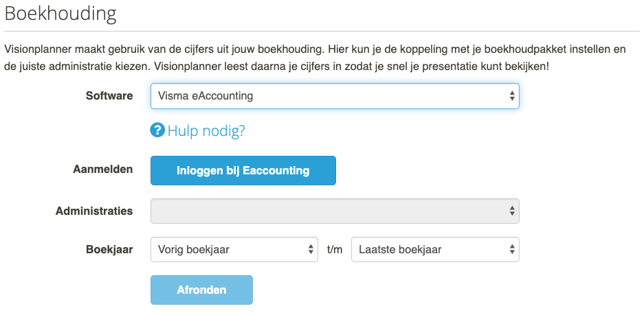The height and width of the screenshot is (315, 644).
Task: Open the greyed-out Administraties dropdown
Action: coord(335,211)
